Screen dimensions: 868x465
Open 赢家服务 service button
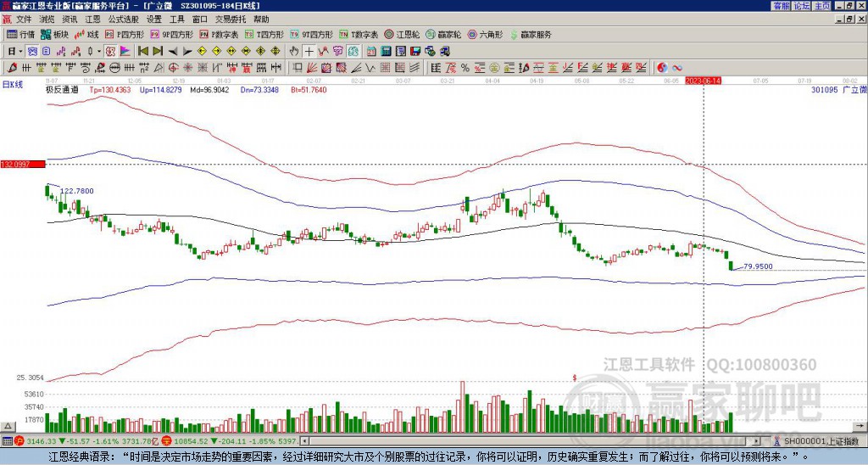pos(531,34)
